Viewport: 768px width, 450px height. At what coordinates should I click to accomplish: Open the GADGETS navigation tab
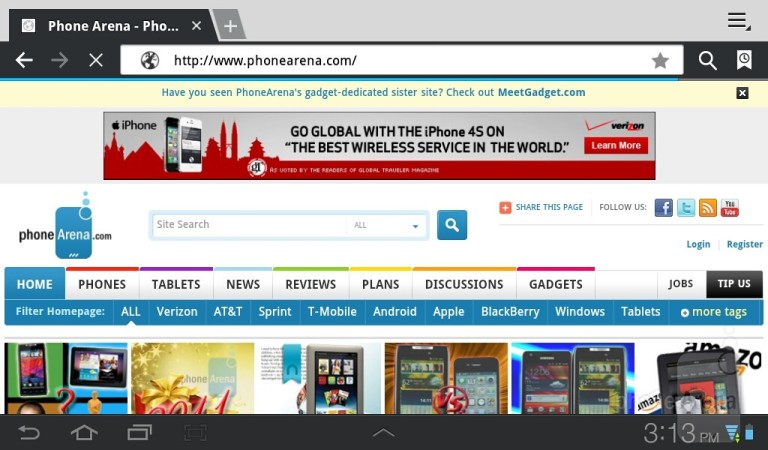coord(556,284)
